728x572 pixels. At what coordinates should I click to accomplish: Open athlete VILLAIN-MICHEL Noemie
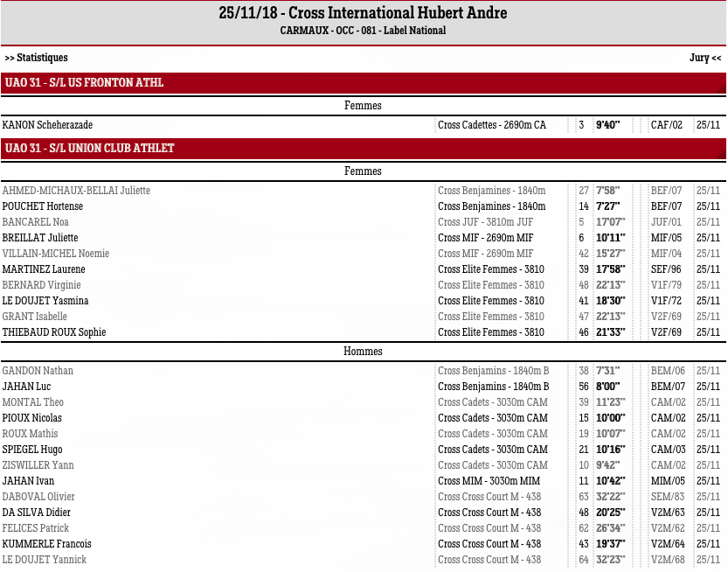(x=56, y=254)
